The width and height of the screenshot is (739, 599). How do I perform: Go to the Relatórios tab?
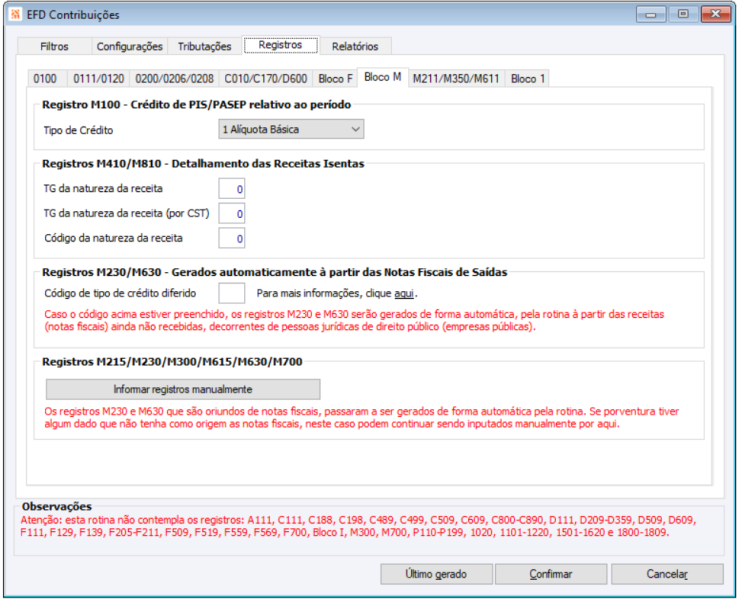(x=355, y=46)
